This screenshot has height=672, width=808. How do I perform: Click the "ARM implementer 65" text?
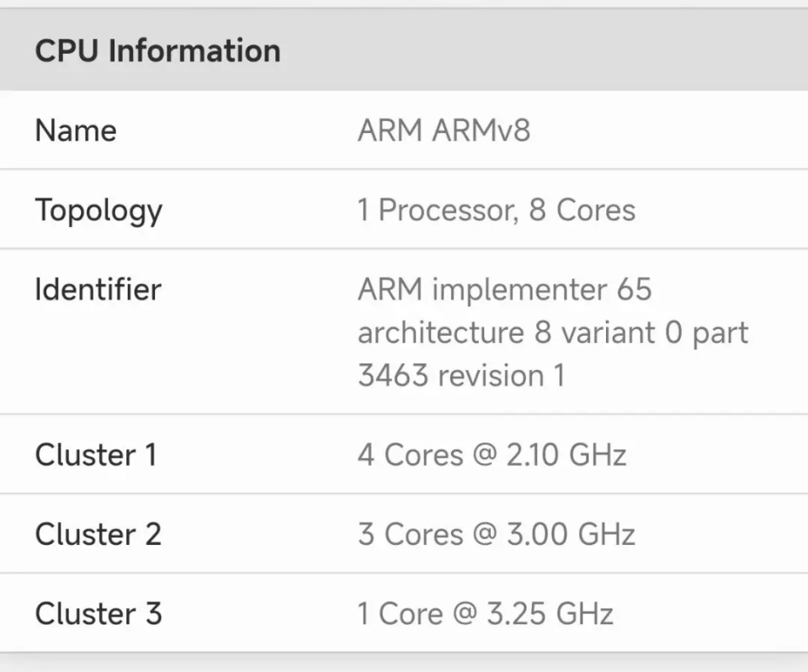tap(504, 289)
